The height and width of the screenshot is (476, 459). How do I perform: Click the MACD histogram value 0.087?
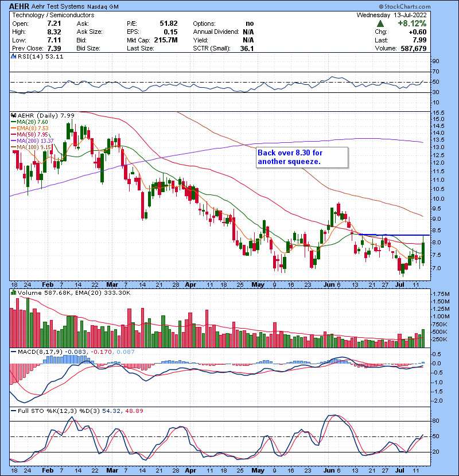[125, 352]
